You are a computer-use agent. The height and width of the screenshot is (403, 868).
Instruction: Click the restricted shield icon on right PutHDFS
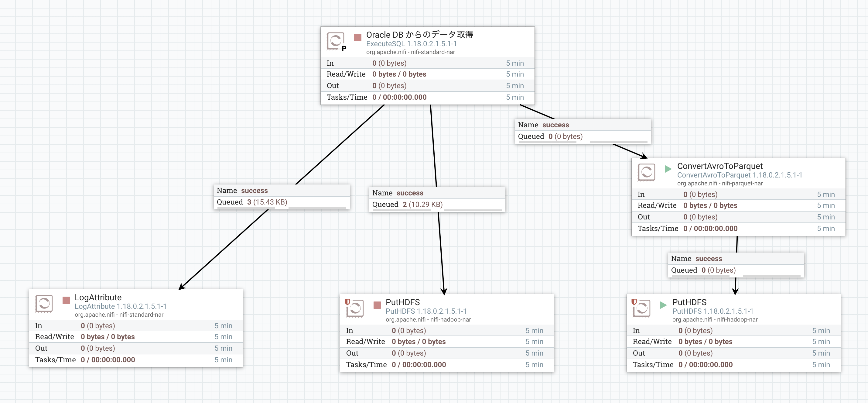pyautogui.click(x=634, y=301)
